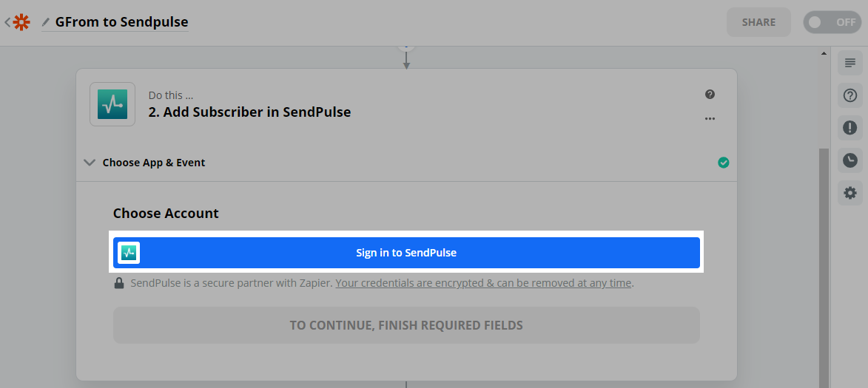
Task: Open the settings gear in right sidebar
Action: tap(850, 193)
